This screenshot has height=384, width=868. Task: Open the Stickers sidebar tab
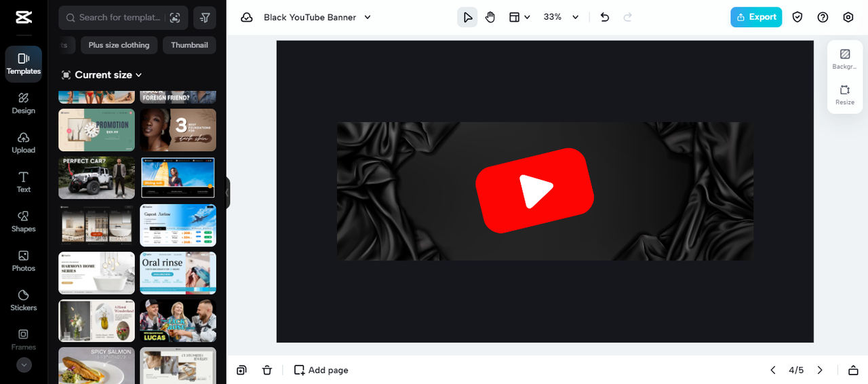(24, 300)
